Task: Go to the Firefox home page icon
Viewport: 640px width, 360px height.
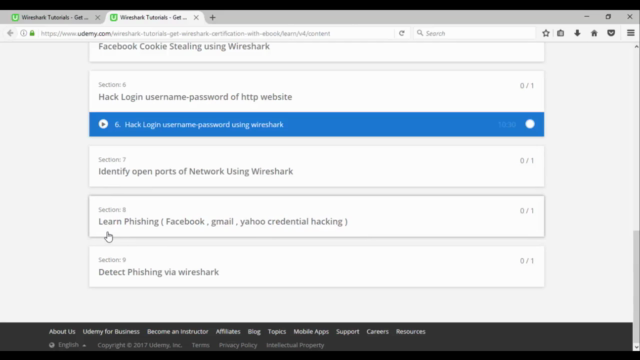Action: click(x=594, y=33)
